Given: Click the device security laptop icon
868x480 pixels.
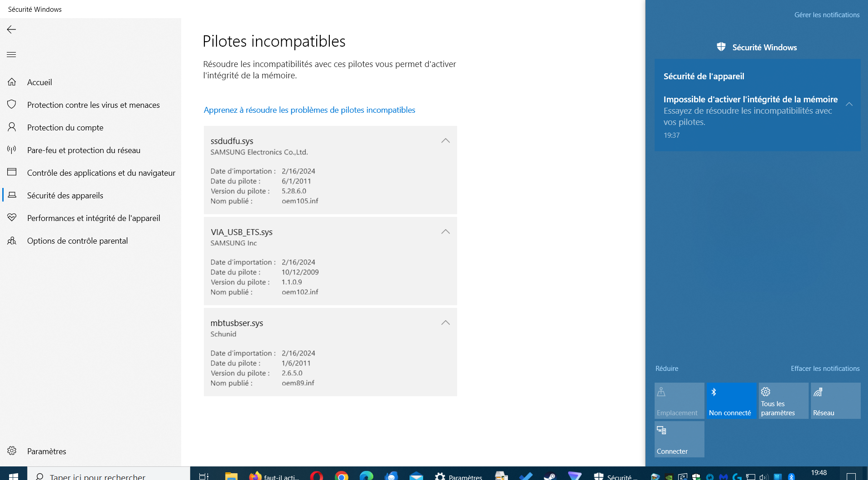Looking at the screenshot, I should pos(12,195).
